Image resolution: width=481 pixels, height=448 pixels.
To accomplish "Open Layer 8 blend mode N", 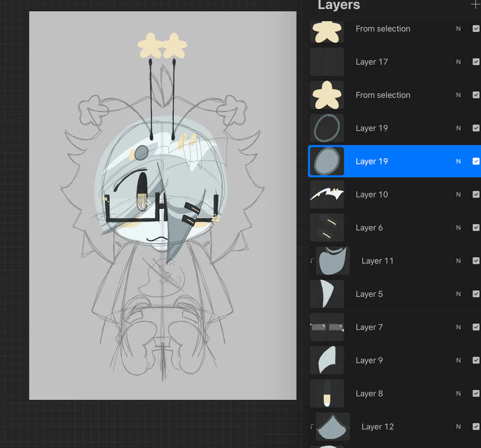I will click(459, 393).
